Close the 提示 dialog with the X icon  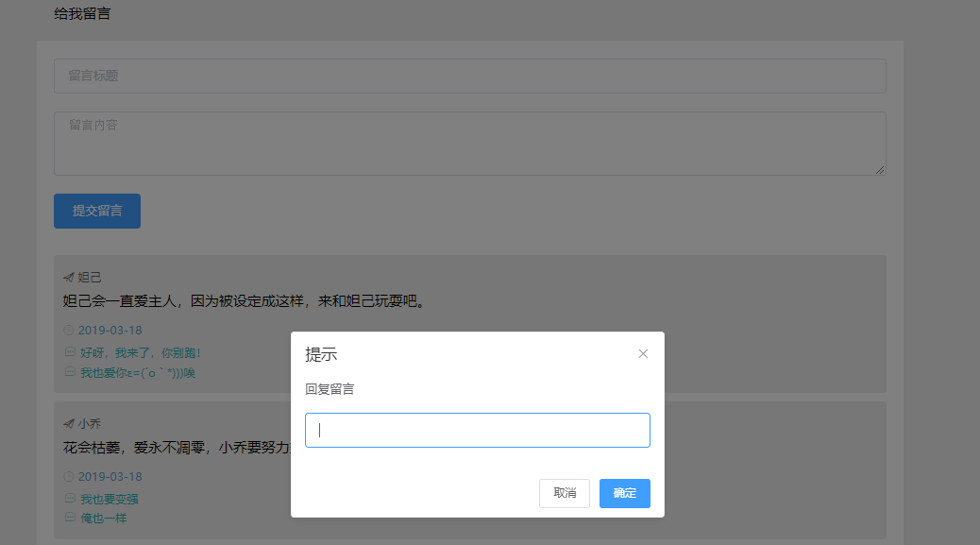(x=643, y=354)
